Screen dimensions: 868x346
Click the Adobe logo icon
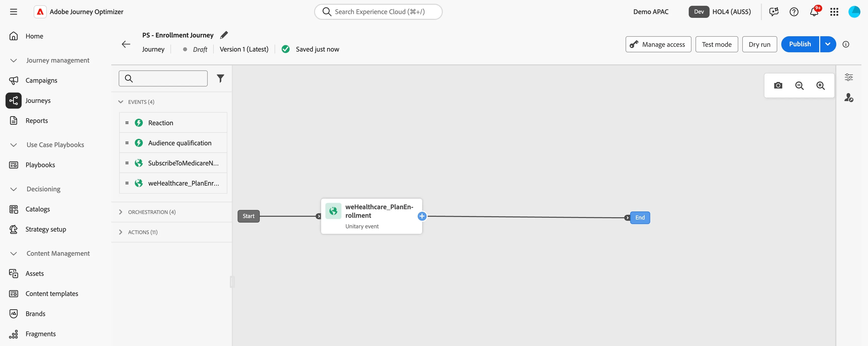tap(40, 12)
